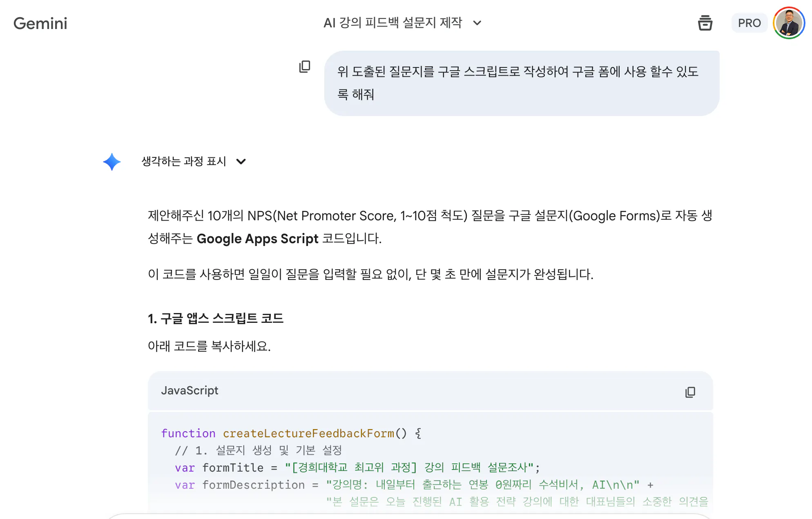Click the user prompt message bubble
The height and width of the screenshot is (519, 812).
coord(522,83)
